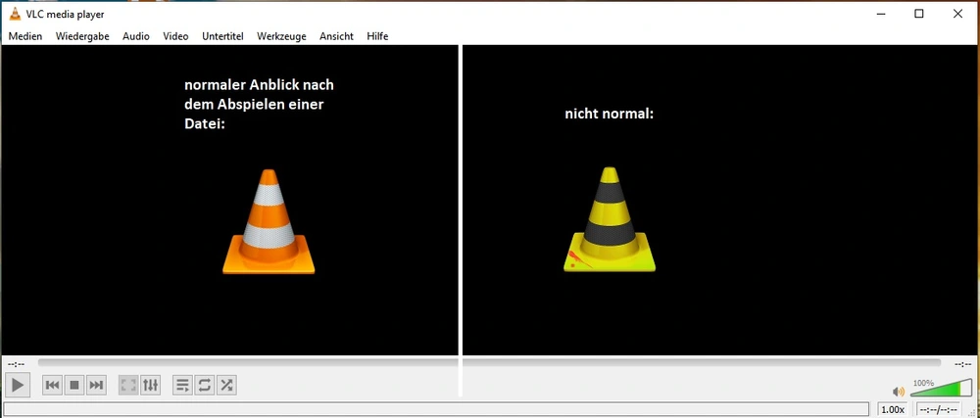The width and height of the screenshot is (980, 418).
Task: Click the empty status bar message field
Action: 436,410
